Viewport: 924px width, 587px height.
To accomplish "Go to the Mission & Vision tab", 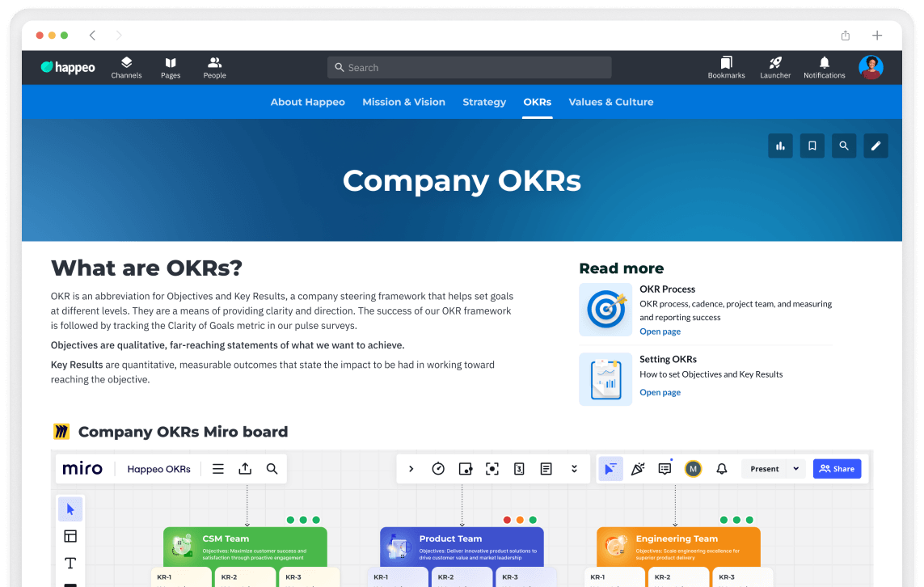I will (x=403, y=102).
